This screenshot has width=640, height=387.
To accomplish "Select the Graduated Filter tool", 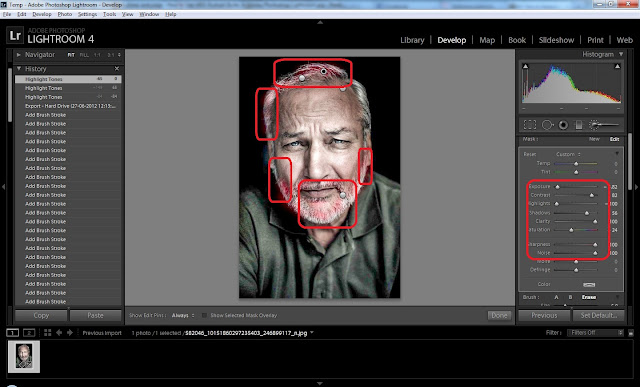I will click(x=578, y=125).
